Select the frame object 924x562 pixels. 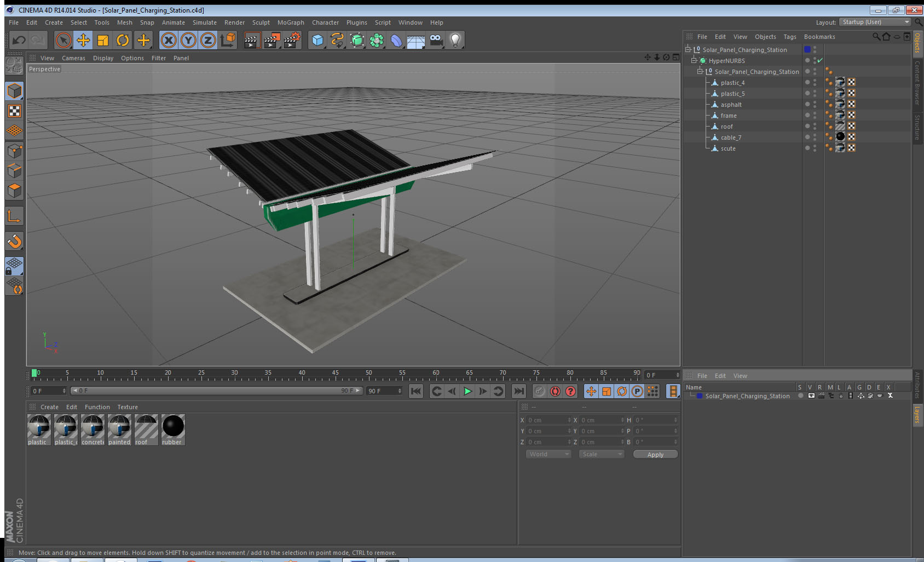[729, 116]
